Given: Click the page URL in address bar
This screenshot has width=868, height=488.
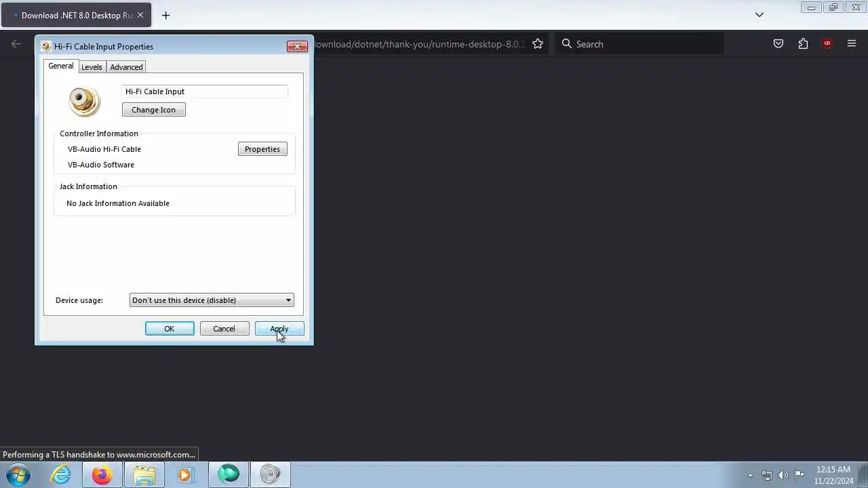Looking at the screenshot, I should pyautogui.click(x=420, y=44).
